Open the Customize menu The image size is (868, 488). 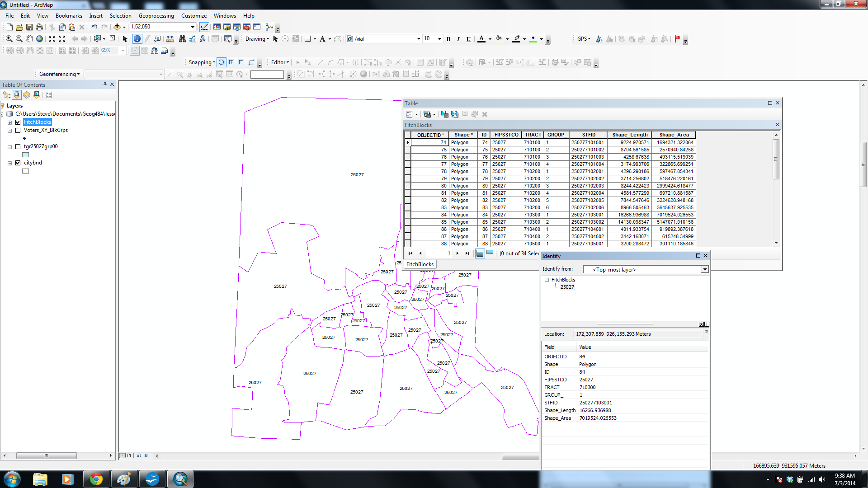(194, 16)
